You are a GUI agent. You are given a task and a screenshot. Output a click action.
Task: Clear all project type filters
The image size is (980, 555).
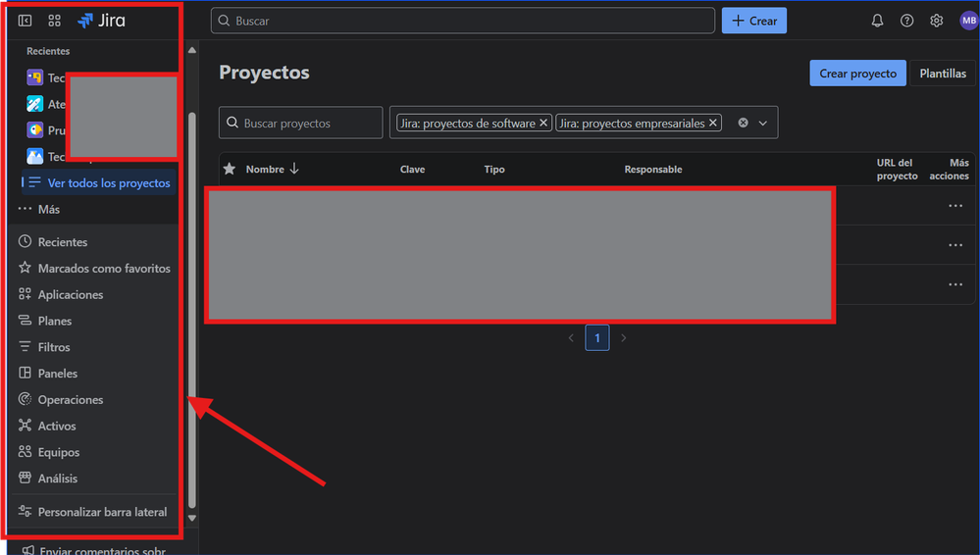[744, 123]
